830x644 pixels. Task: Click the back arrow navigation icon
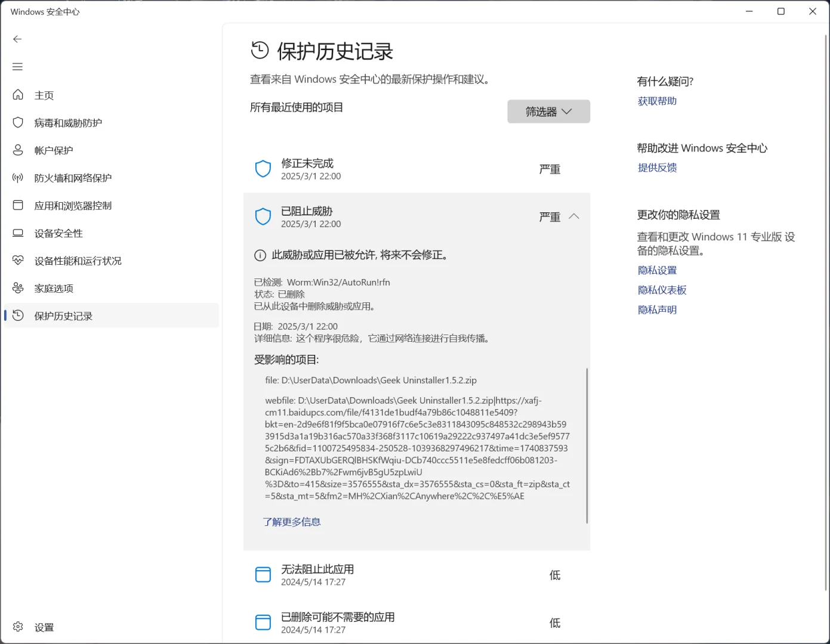[x=17, y=39]
